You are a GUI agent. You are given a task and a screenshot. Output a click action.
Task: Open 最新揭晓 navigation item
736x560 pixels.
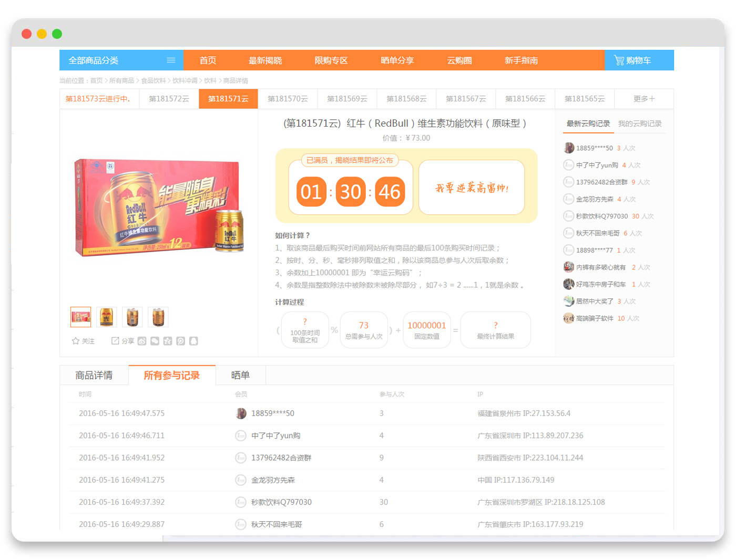(x=265, y=60)
